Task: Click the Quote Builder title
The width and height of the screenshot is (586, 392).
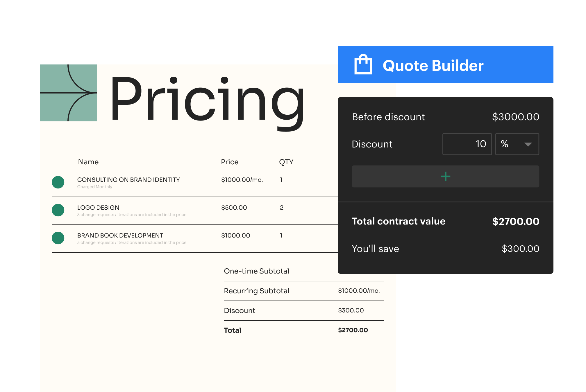Action: [433, 66]
